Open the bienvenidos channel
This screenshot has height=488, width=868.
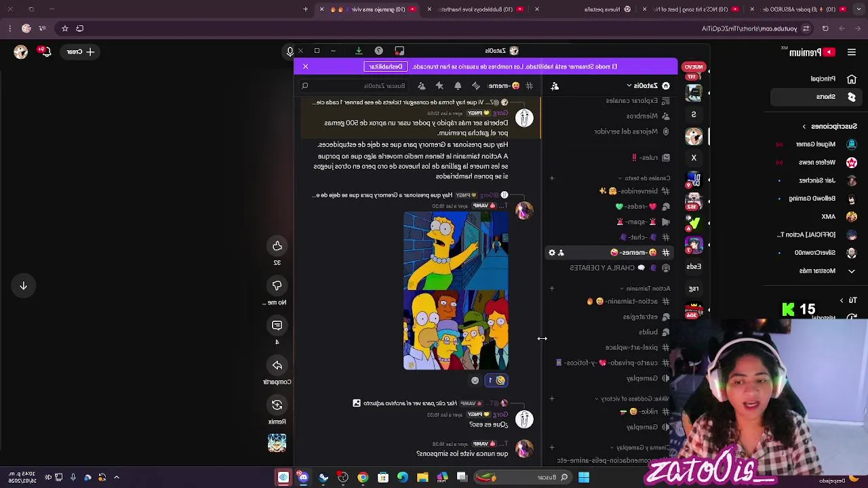(x=634, y=191)
